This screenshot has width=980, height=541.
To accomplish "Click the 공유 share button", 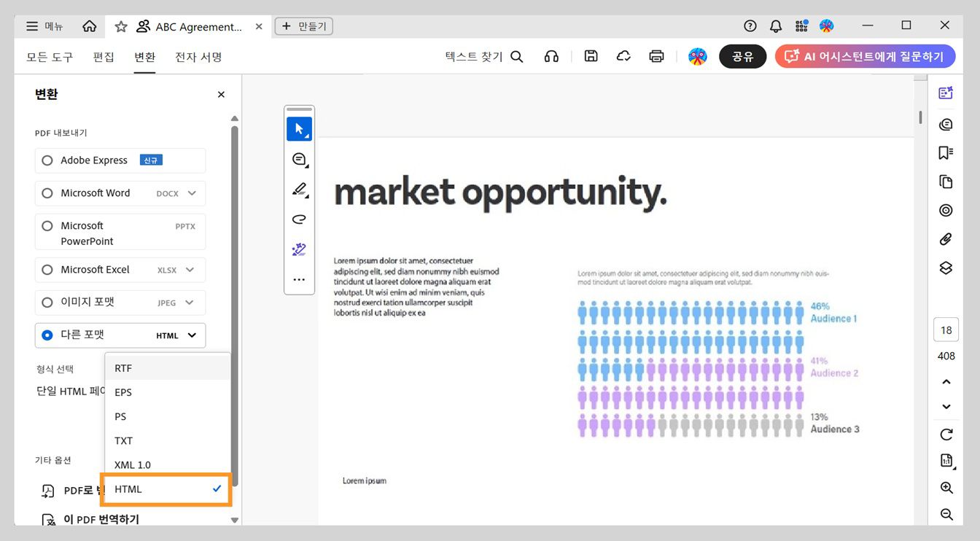I will (742, 57).
